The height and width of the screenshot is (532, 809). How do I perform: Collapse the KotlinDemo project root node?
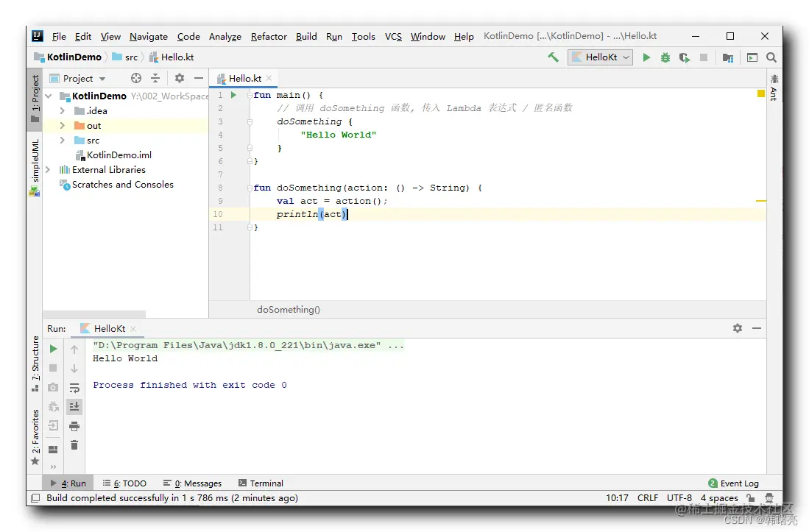click(49, 96)
